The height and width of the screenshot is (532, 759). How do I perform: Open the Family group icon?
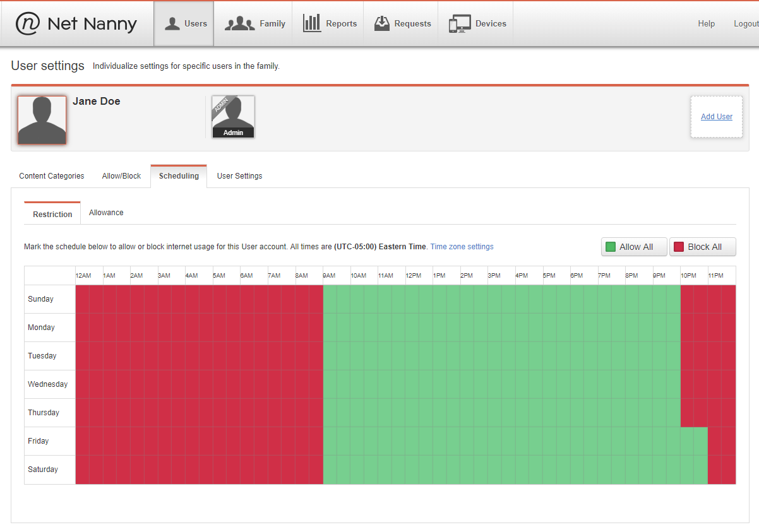tap(240, 24)
